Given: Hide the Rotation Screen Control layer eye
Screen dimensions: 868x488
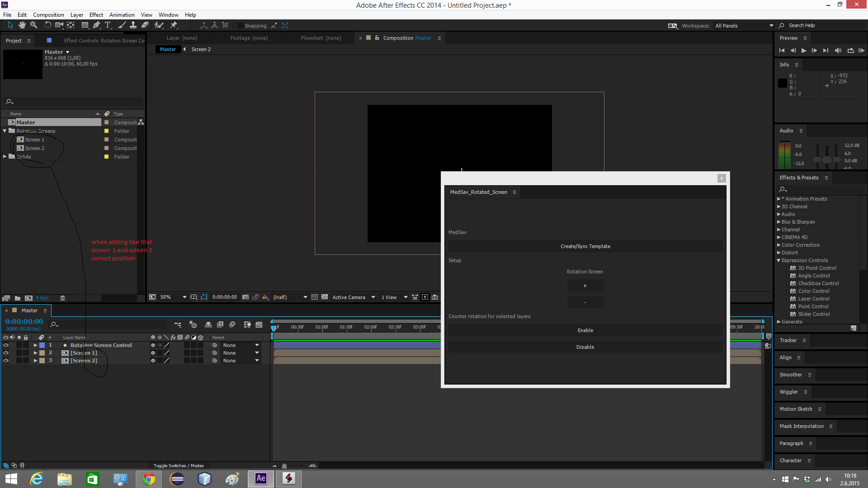Looking at the screenshot, I should click(x=6, y=345).
